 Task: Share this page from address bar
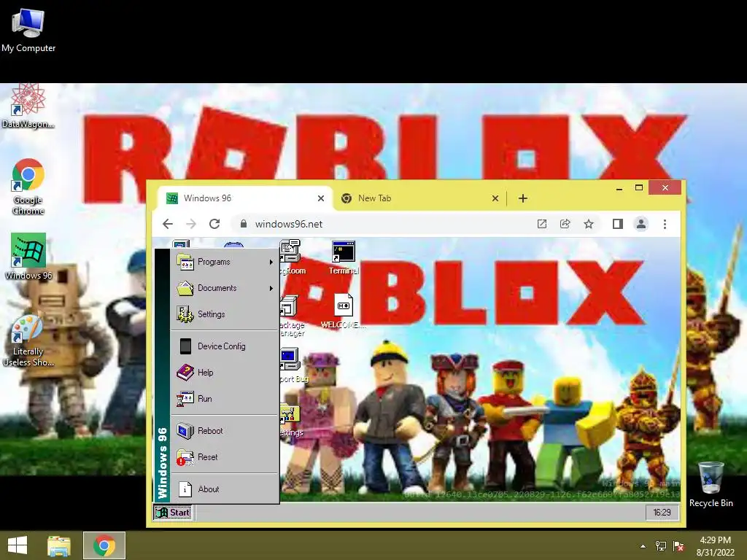[565, 224]
